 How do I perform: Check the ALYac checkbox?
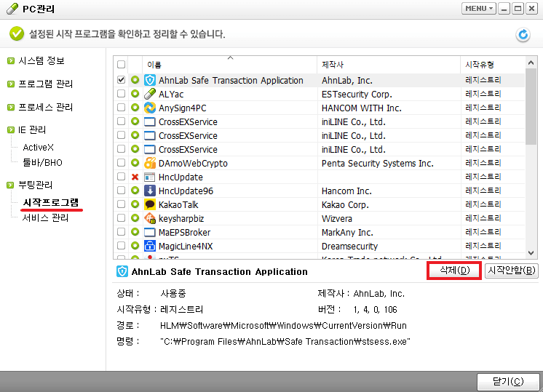[x=122, y=94]
